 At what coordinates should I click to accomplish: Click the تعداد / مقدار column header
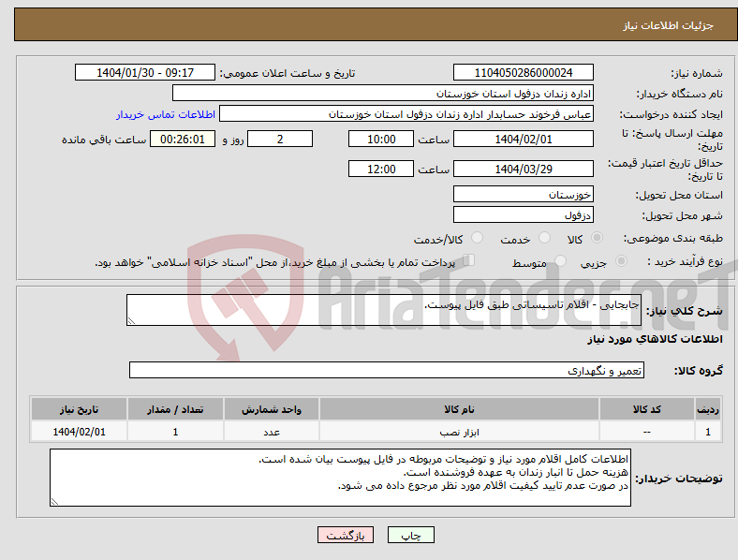pyautogui.click(x=175, y=409)
